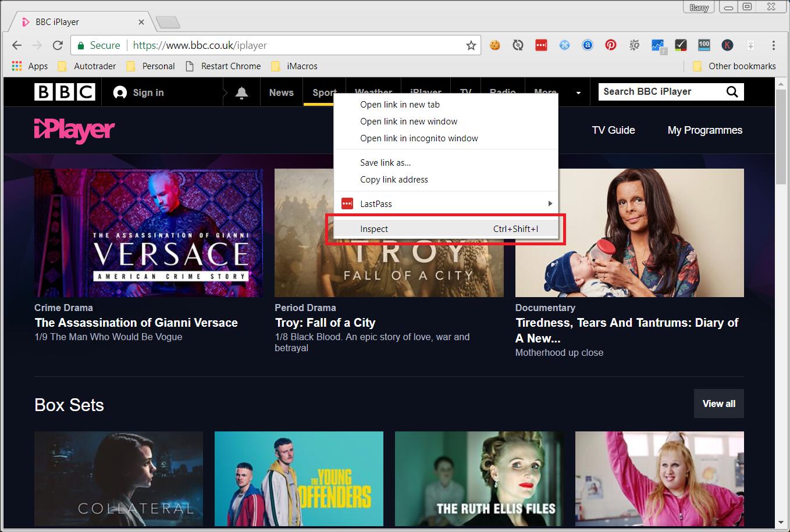Click the magnifier search icon in BBC search
Image resolution: width=790 pixels, height=532 pixels.
pyautogui.click(x=732, y=92)
